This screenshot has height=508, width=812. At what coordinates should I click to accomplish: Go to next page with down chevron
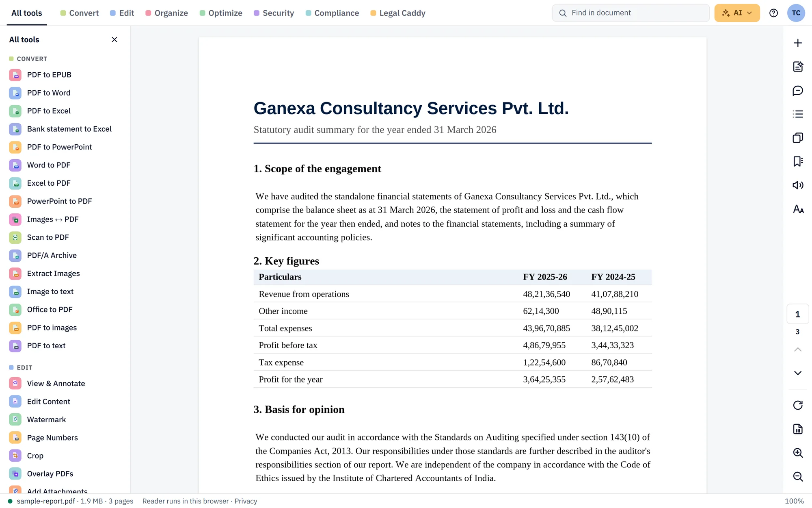click(798, 373)
